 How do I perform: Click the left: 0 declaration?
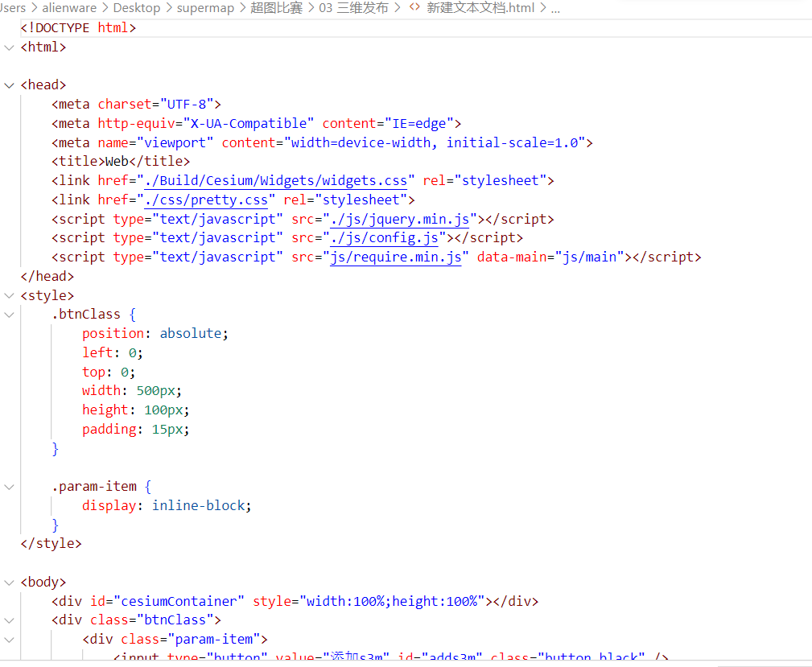(x=113, y=353)
